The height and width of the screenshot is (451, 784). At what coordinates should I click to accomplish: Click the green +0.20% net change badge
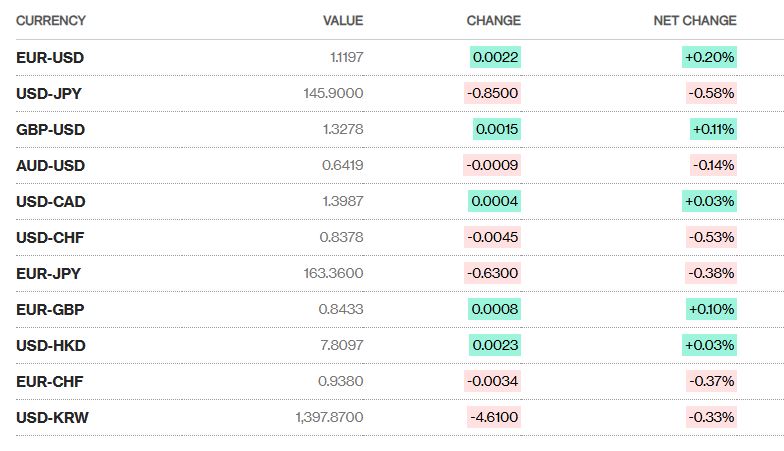[x=710, y=58]
